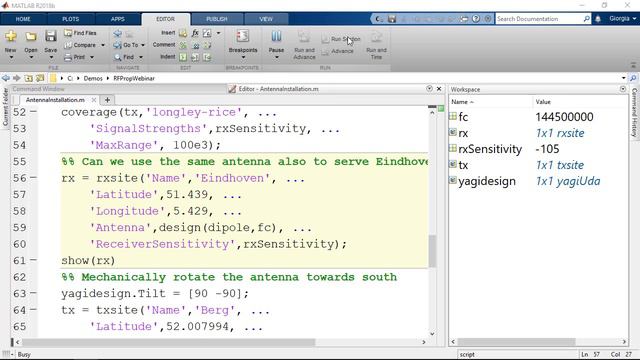This screenshot has width=640, height=360.
Task: Click the Breakpoints icon
Action: click(x=242, y=36)
